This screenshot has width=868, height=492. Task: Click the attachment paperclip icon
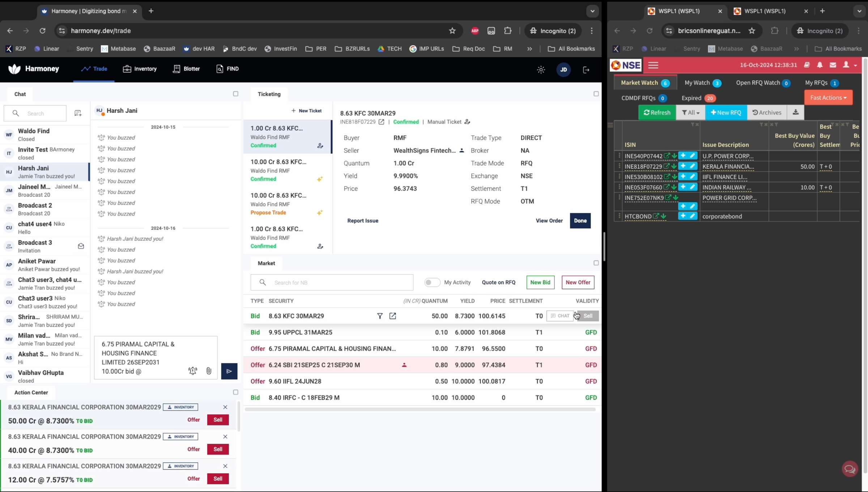coord(209,370)
